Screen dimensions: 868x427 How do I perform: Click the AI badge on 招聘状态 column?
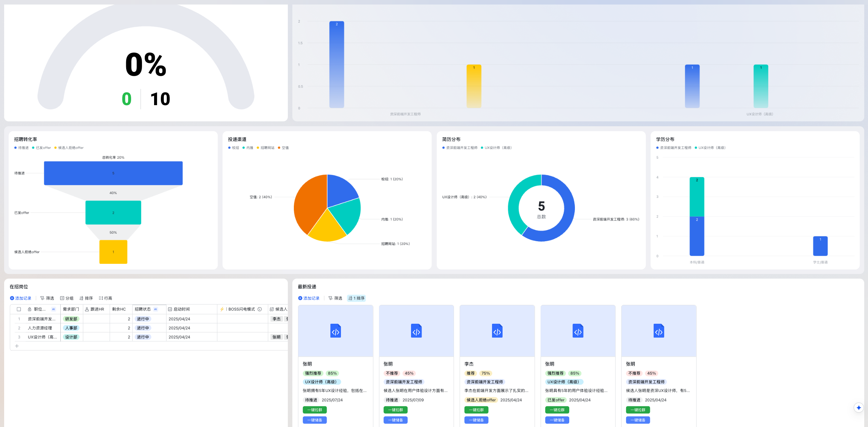156,309
